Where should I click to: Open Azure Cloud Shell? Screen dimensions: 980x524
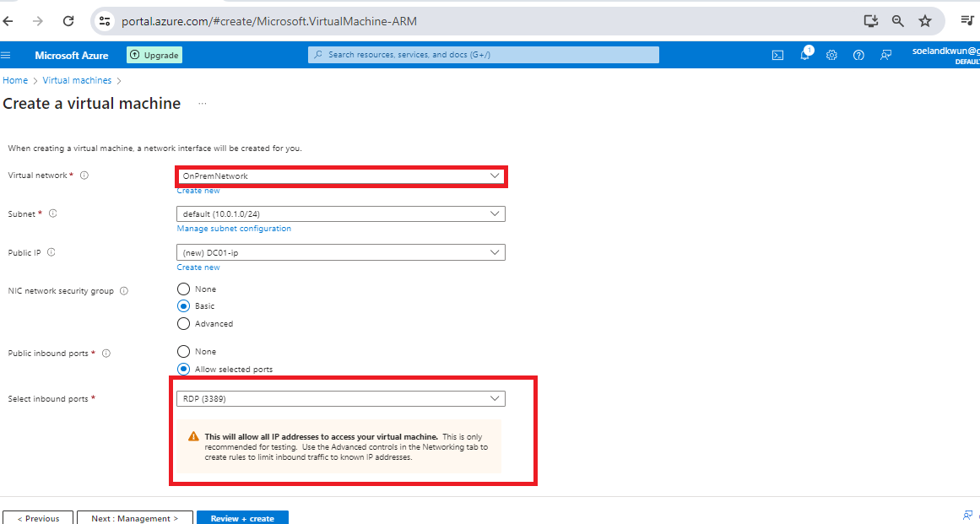tap(777, 55)
